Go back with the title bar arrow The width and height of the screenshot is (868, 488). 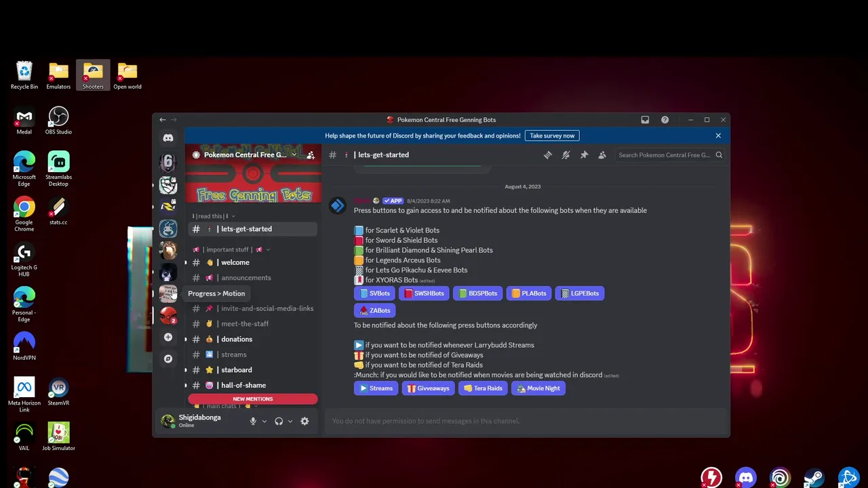162,120
